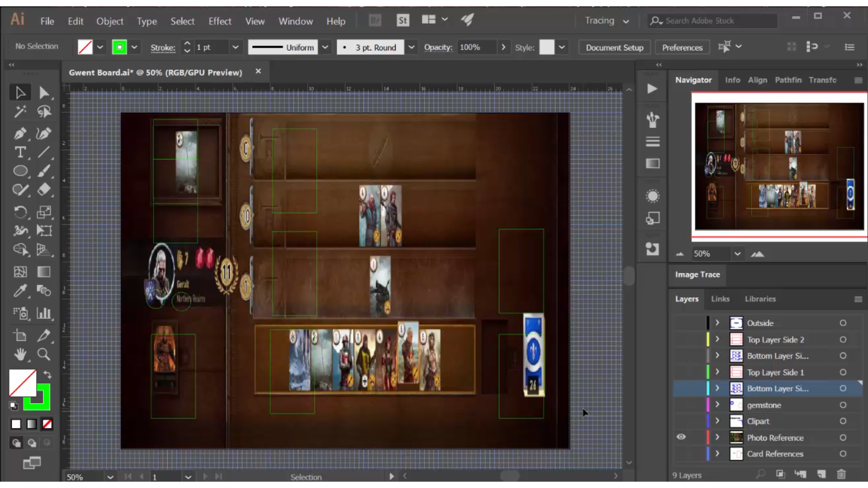
Task: Open the Effect menu
Action: coord(220,21)
